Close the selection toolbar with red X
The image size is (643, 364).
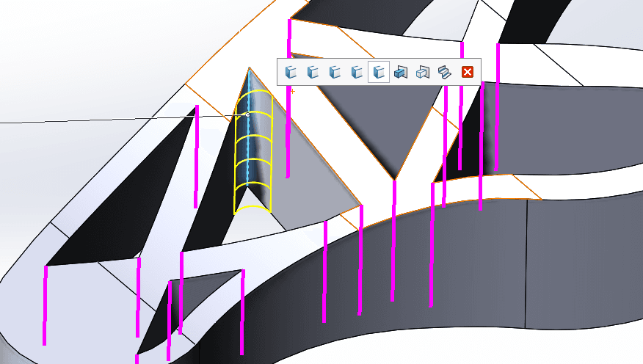467,72
